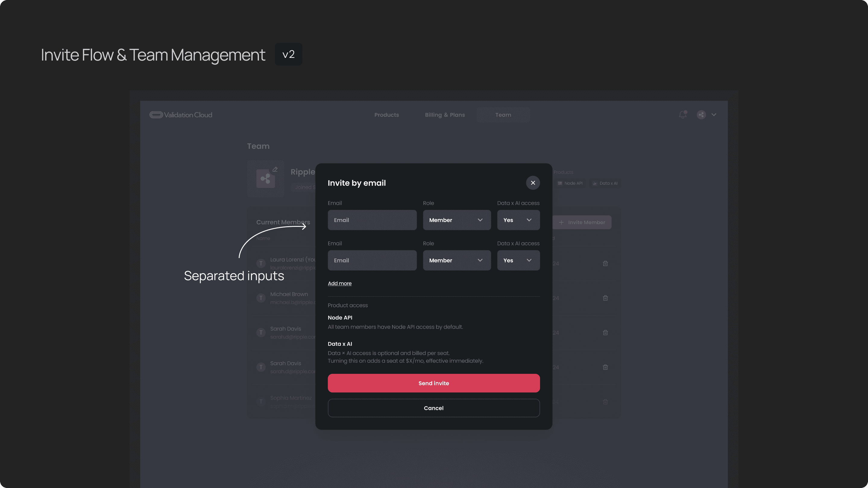The height and width of the screenshot is (488, 868).
Task: Click the Validation Cloud logo
Action: pos(181,115)
